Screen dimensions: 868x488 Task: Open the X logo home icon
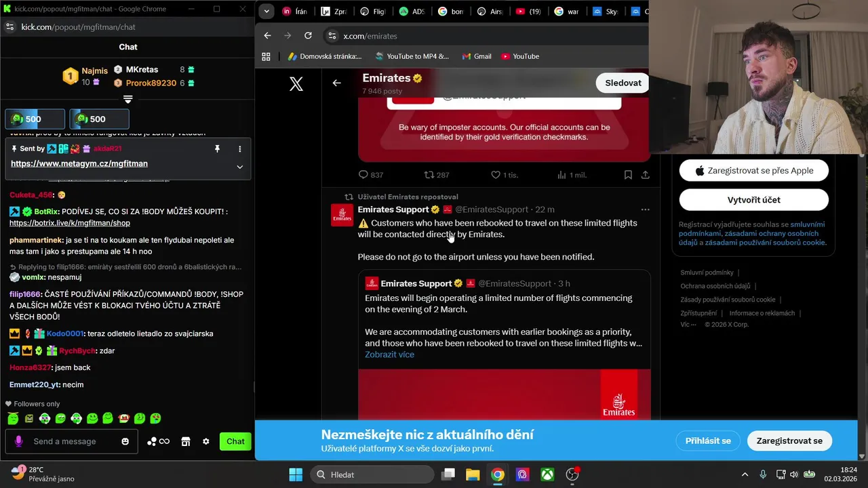(x=296, y=84)
